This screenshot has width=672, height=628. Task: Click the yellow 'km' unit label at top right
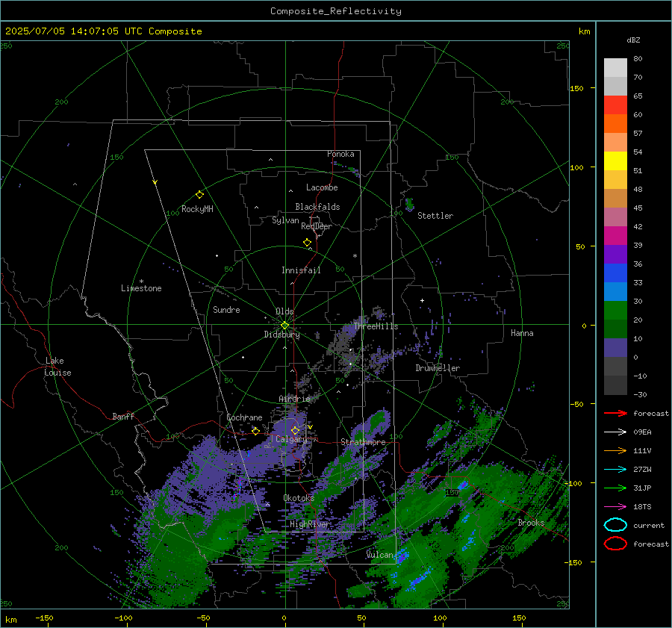click(x=584, y=31)
